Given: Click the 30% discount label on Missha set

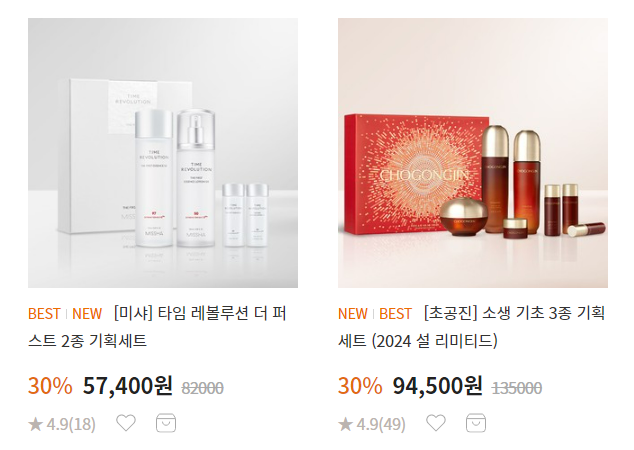Looking at the screenshot, I should (50, 386).
